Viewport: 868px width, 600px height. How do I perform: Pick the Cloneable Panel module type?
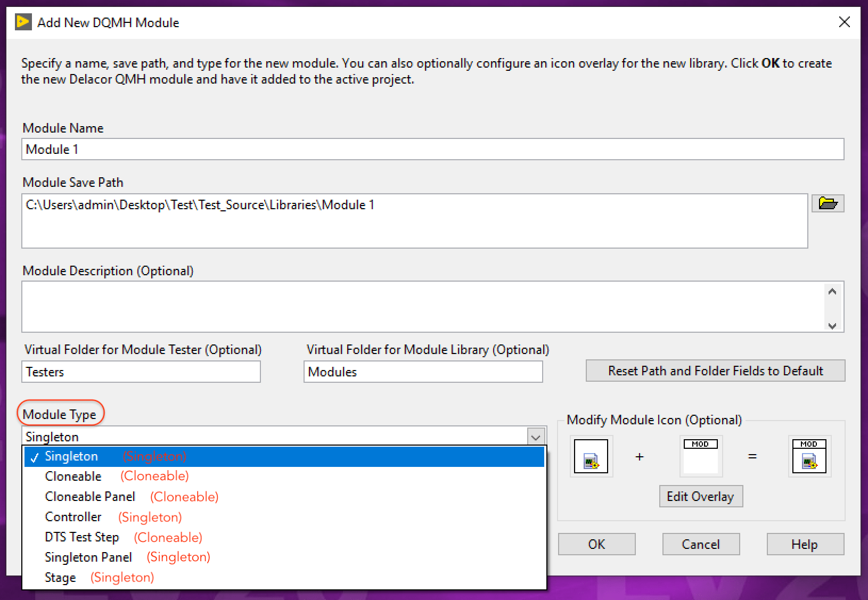point(284,497)
